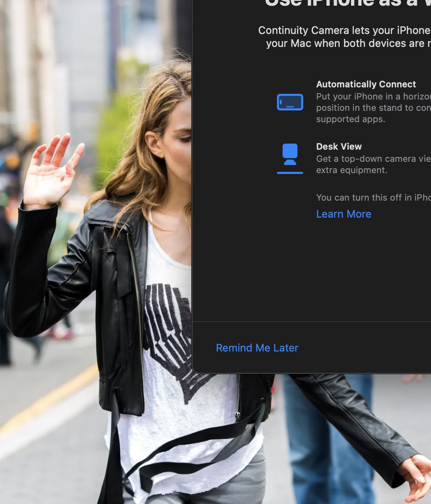Viewport: 431px width, 504px height.
Task: Click the "You can turn this off" note
Action: (373, 197)
